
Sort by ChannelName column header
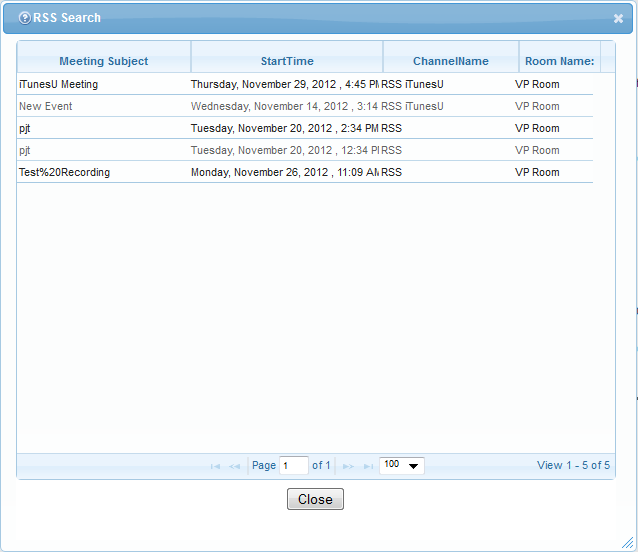point(450,61)
